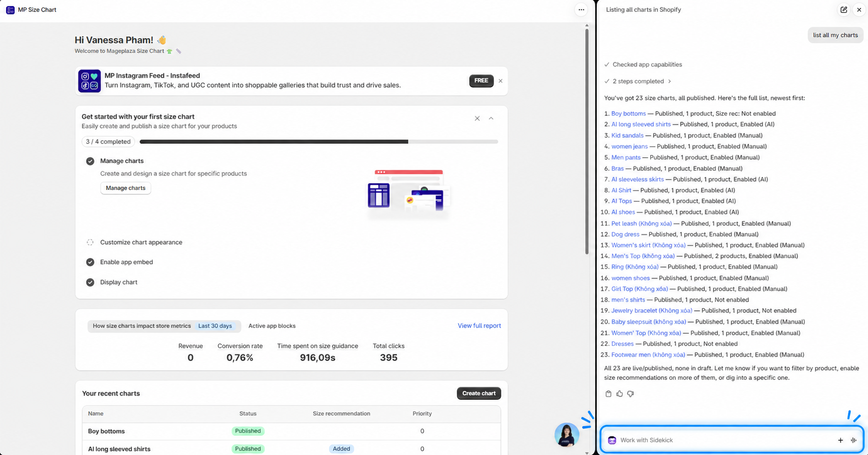This screenshot has height=455, width=868.
Task: Dismiss the MP Instagram Feed banner
Action: (x=500, y=81)
